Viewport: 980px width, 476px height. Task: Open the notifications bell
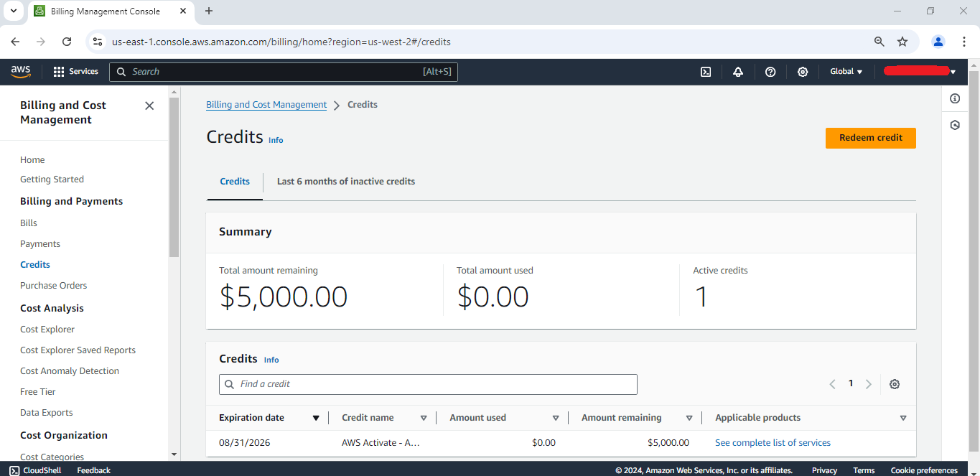[x=738, y=72]
